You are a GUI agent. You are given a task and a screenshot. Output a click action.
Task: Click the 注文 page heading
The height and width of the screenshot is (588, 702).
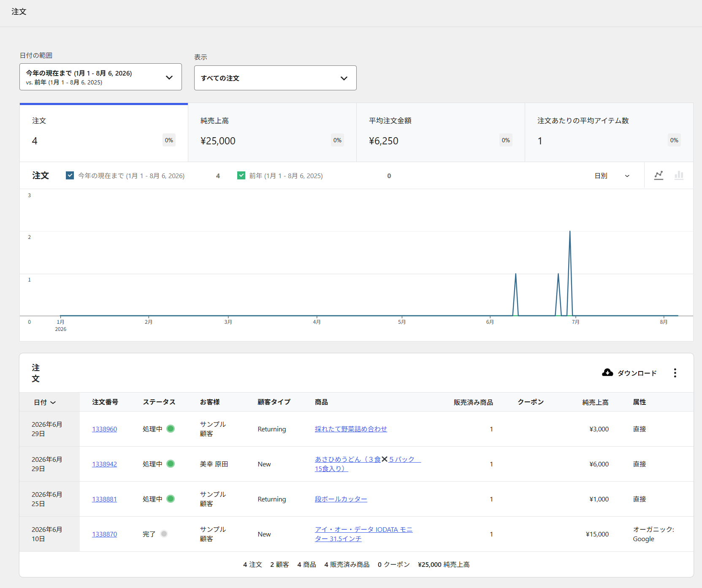[x=19, y=12]
